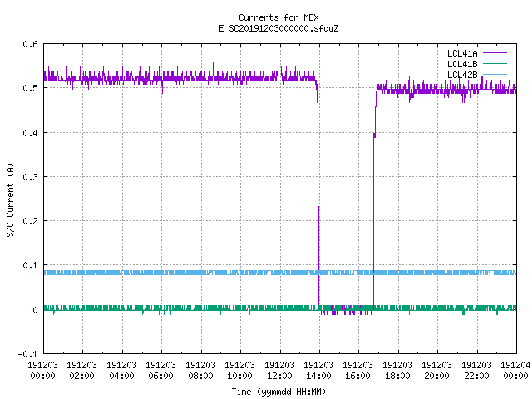Click the y-axis tick value 0.5
This screenshot has width=532, height=399.
coord(30,88)
